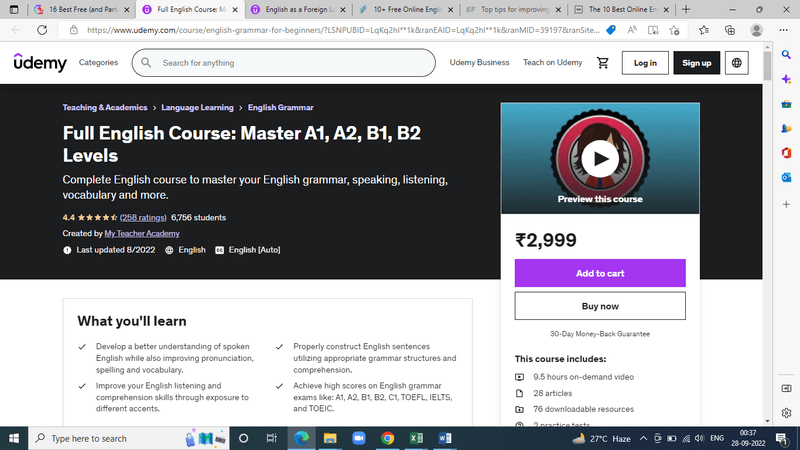Open volume control in system tray

[699, 438]
